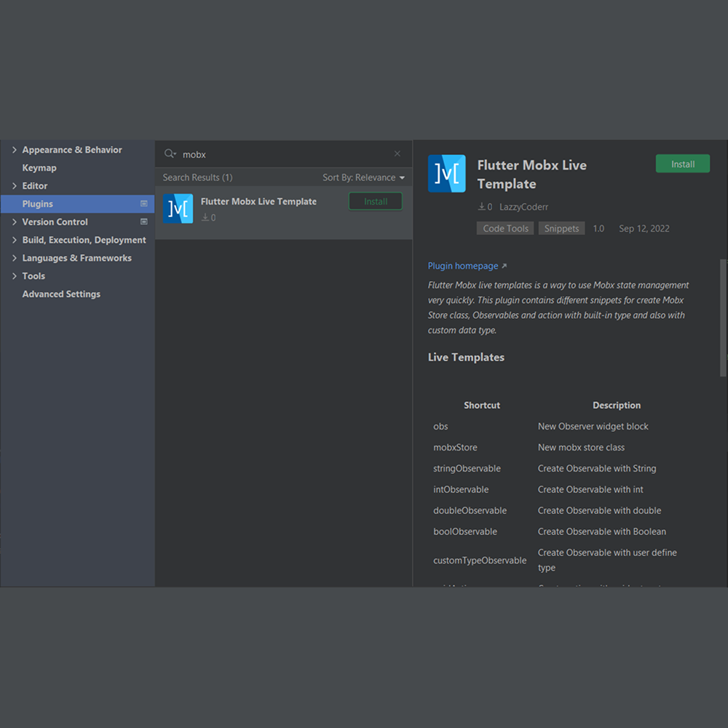Expand the Appearance & Behavior section
The image size is (728, 728).
coord(13,149)
